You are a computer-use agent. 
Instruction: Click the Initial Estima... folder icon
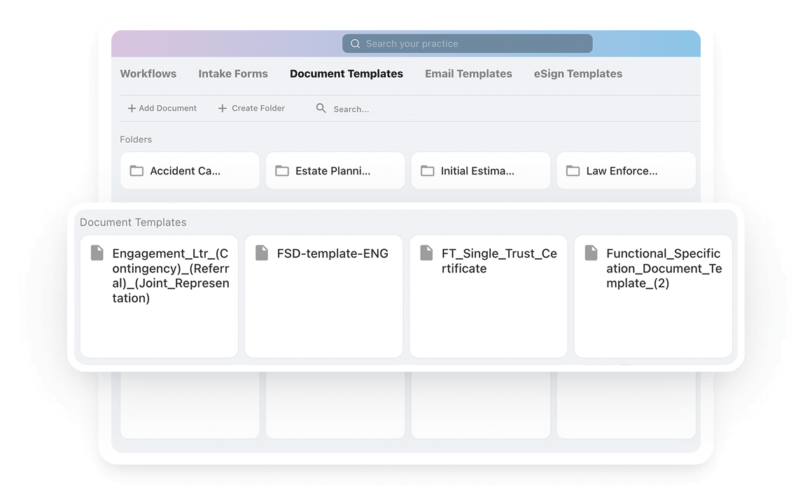click(x=427, y=171)
